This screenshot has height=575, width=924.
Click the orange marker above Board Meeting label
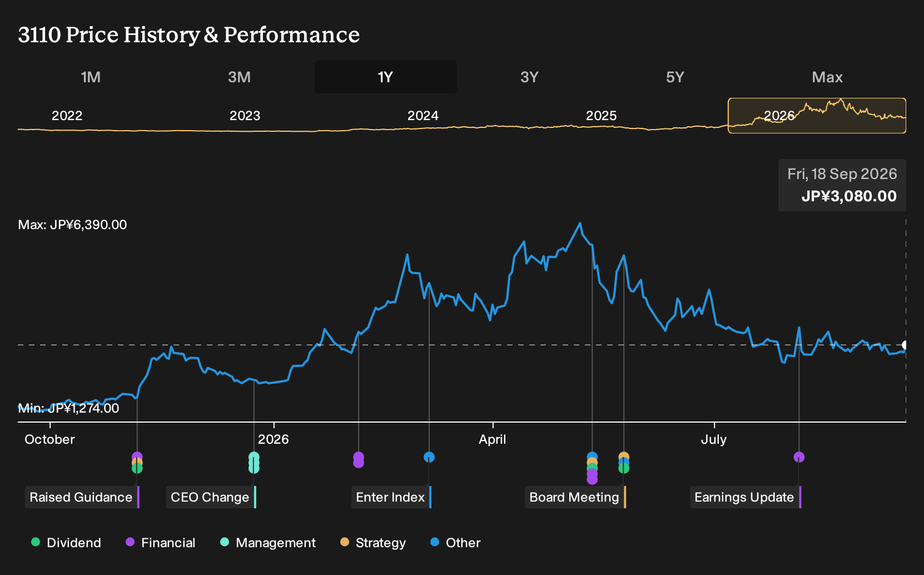coord(624,456)
